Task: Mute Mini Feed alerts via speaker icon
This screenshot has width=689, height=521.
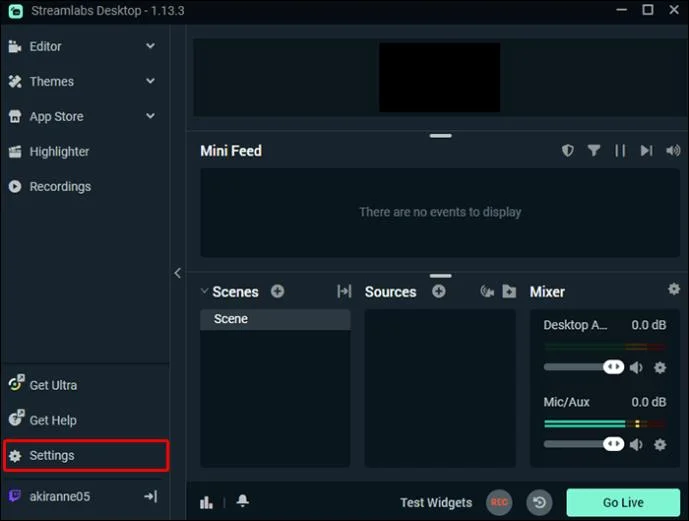Action: click(673, 151)
